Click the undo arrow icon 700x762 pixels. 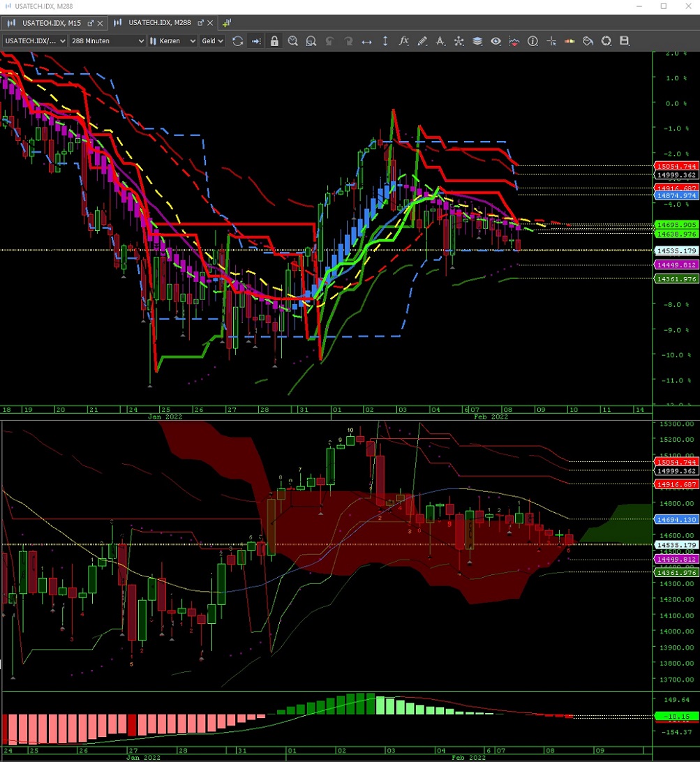pyautogui.click(x=329, y=41)
